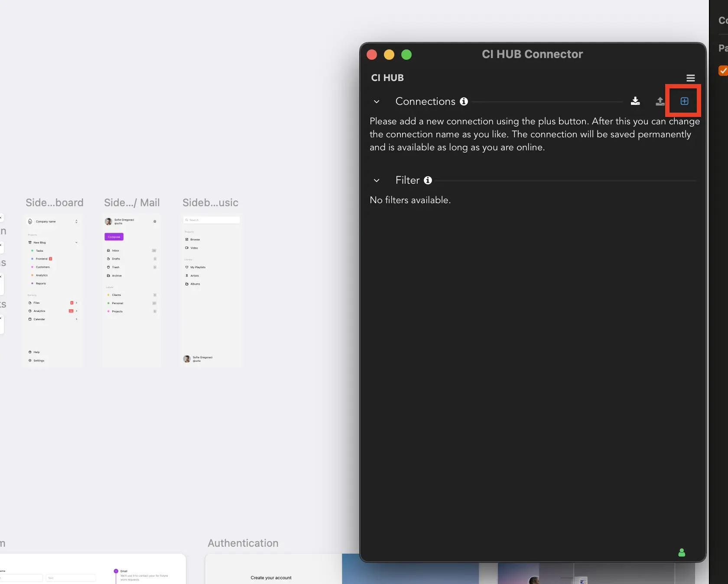Click Company name in dashboard frame
Screen dimensions: 728x584
pos(45,221)
